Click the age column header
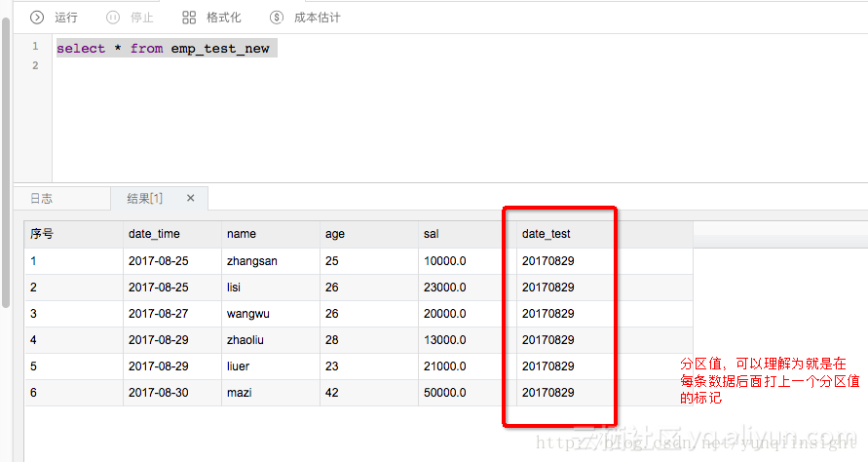Viewport: 868px width, 462px height. point(369,234)
